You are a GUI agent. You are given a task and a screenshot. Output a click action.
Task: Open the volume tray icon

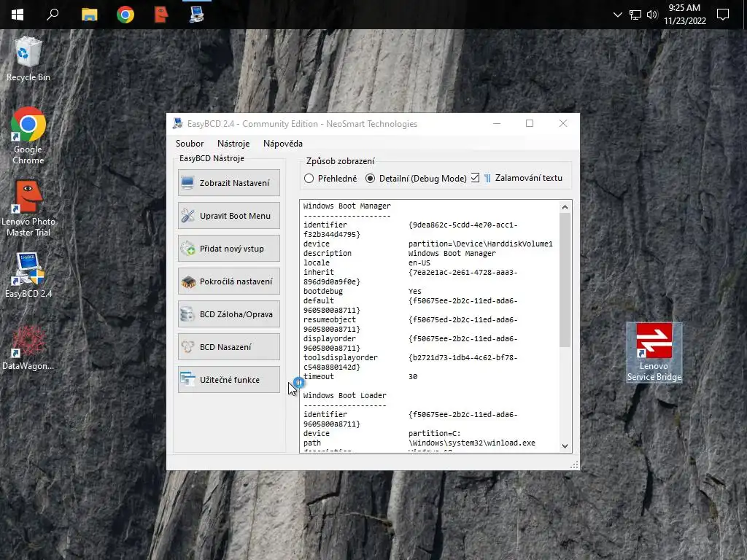[651, 15]
